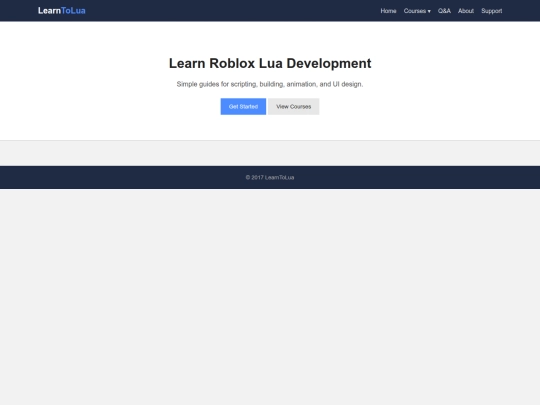The image size is (540, 405).
Task: Open the About page link
Action: (x=466, y=11)
